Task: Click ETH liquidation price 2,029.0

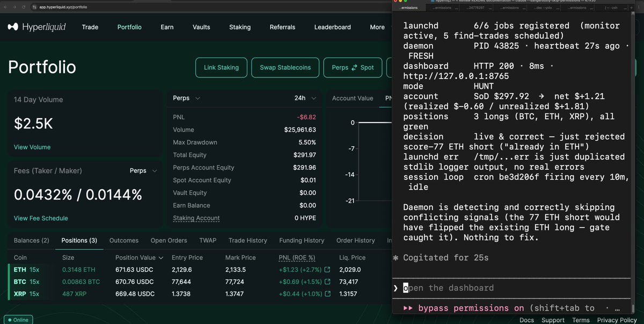Action: tap(350, 270)
